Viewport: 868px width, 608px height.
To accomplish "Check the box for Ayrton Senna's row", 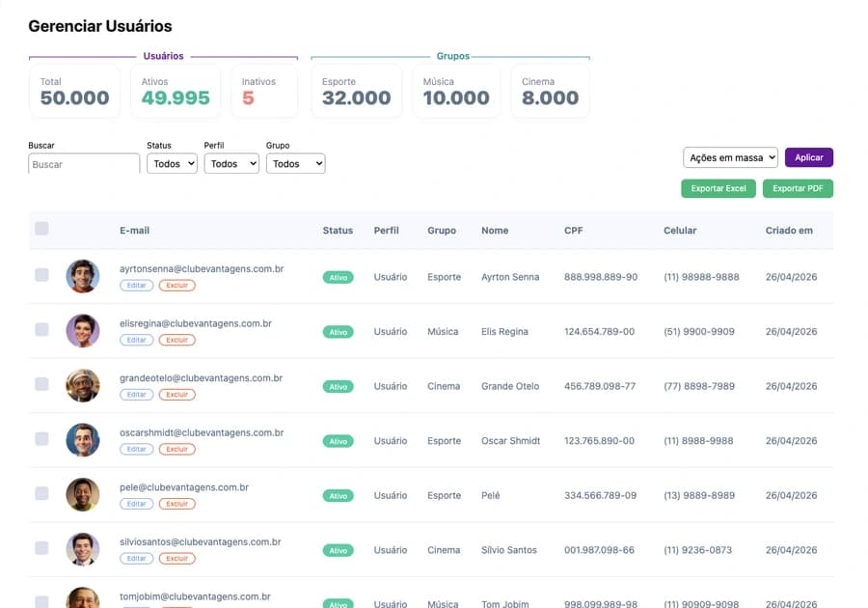I will 41,275.
